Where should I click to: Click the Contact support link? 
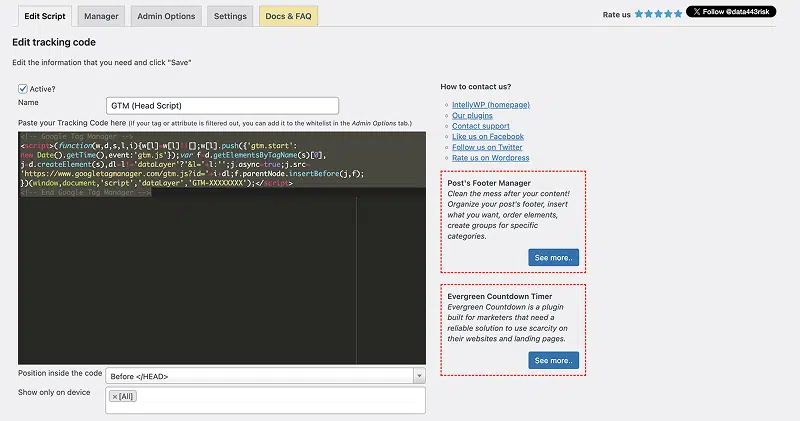[481, 126]
